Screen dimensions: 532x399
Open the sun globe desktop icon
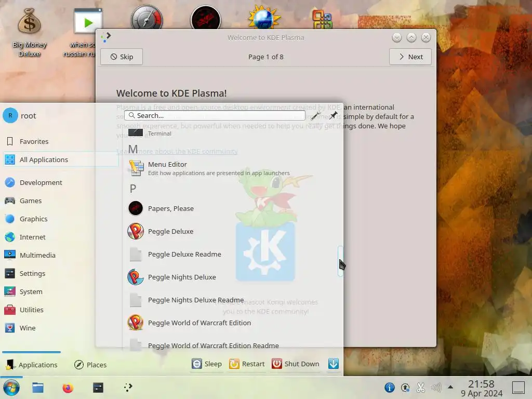(264, 18)
